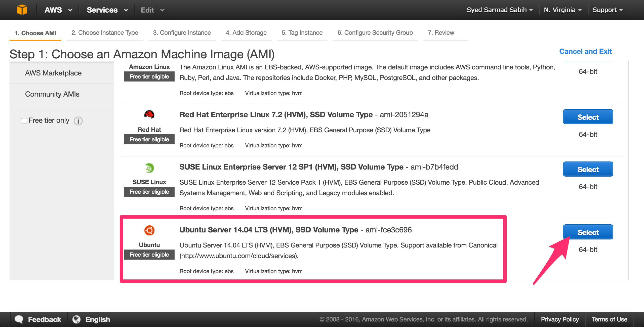Viewport: 644px width, 327px height.
Task: Select the SUSE Linux Enterprise Server AMI
Action: click(588, 169)
